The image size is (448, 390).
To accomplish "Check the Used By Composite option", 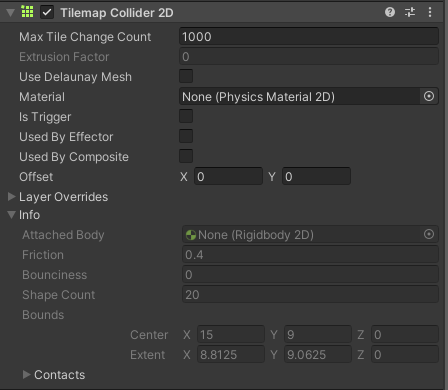I will [x=186, y=156].
